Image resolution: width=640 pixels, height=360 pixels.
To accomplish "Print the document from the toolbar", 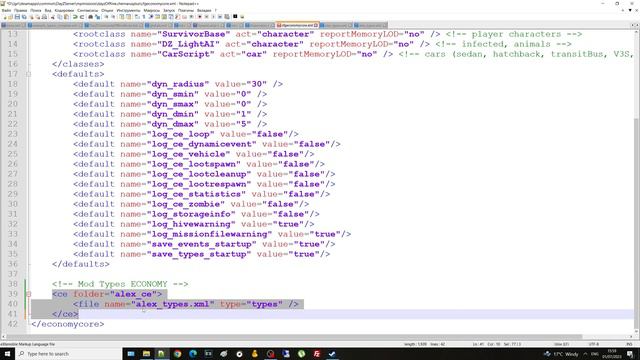I will [44, 17].
